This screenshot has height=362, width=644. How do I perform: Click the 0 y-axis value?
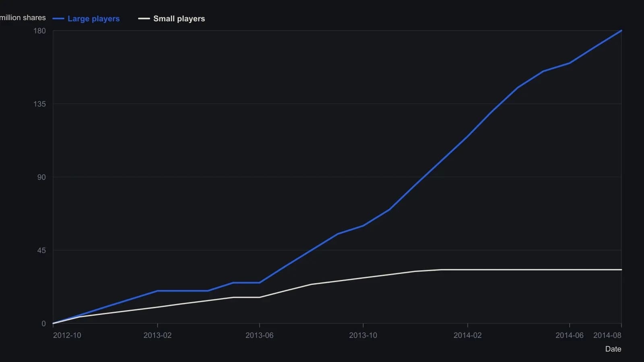click(43, 324)
